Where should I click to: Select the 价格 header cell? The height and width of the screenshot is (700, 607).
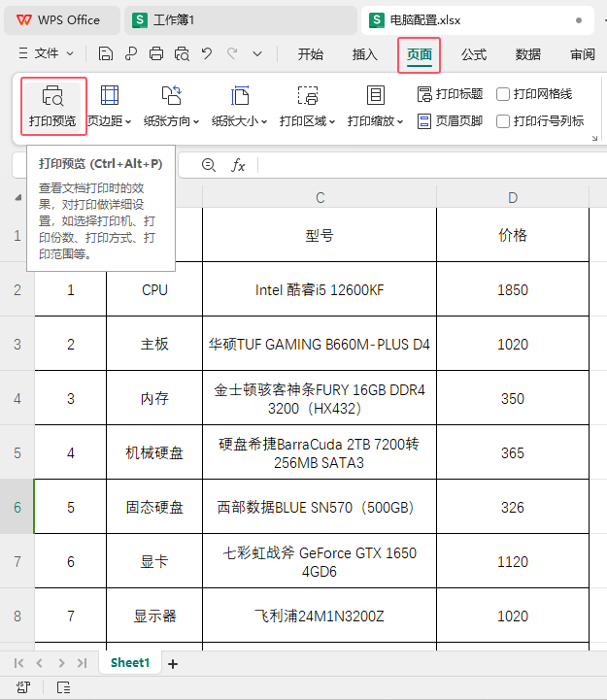pos(513,235)
